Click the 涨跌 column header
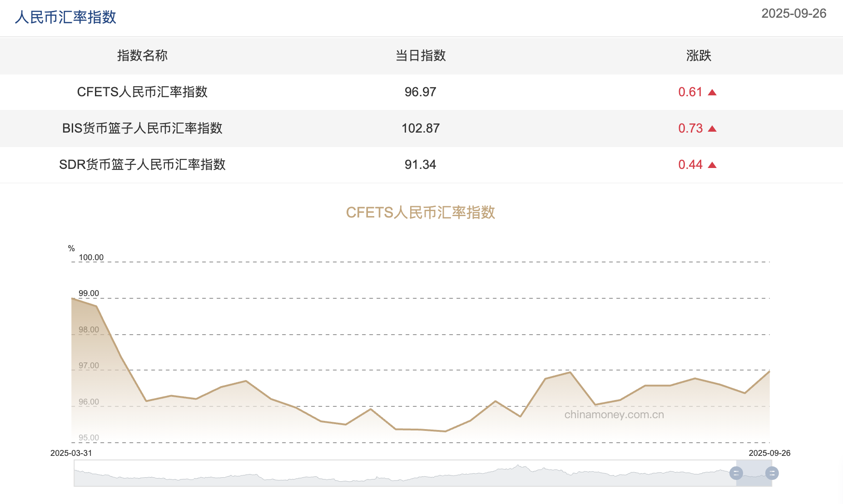The image size is (843, 504). [x=699, y=56]
